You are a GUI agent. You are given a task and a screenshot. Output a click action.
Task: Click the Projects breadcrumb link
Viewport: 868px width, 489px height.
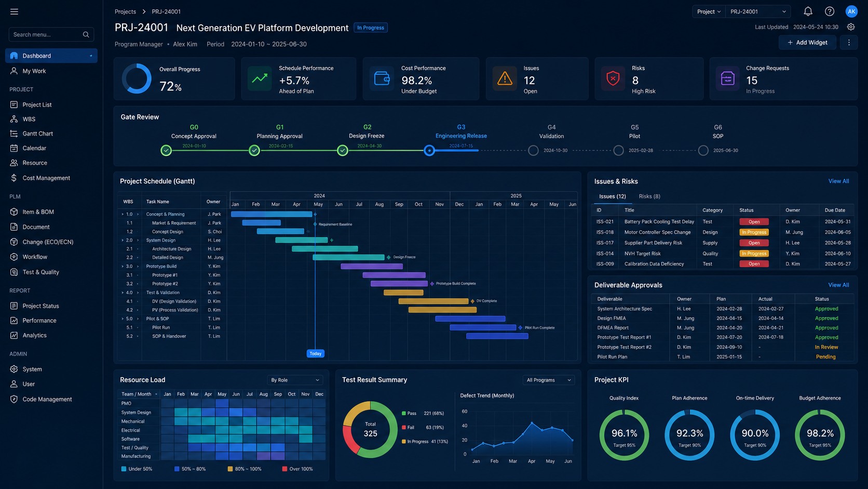click(x=125, y=11)
